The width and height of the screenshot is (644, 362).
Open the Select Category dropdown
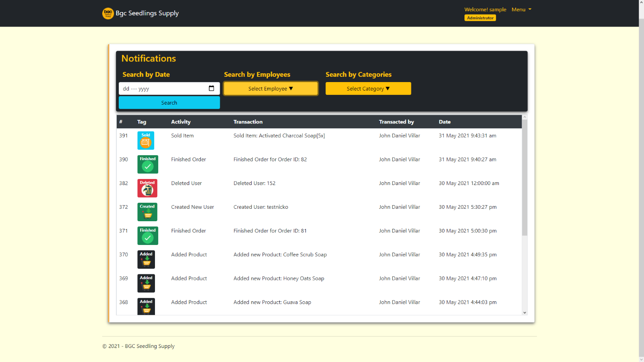[368, 88]
